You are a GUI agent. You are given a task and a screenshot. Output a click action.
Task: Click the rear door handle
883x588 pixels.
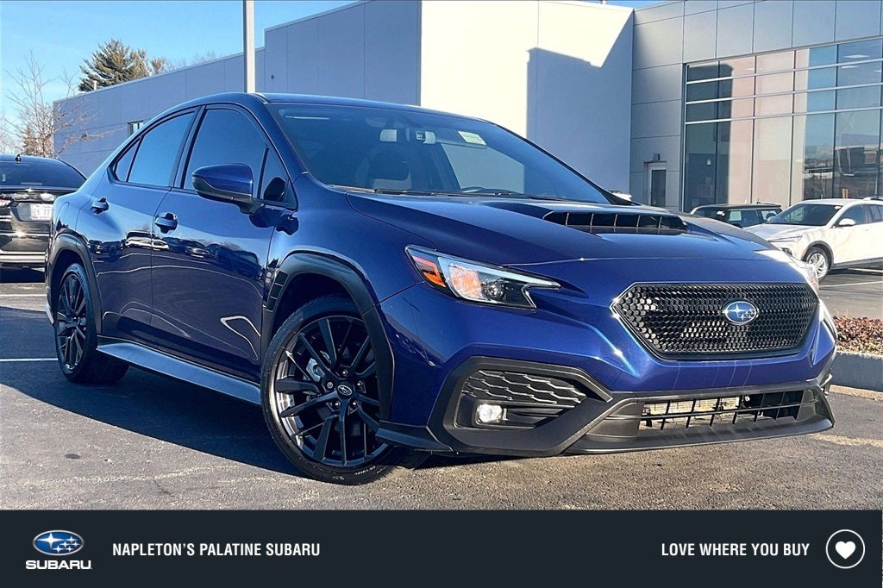[100, 205]
